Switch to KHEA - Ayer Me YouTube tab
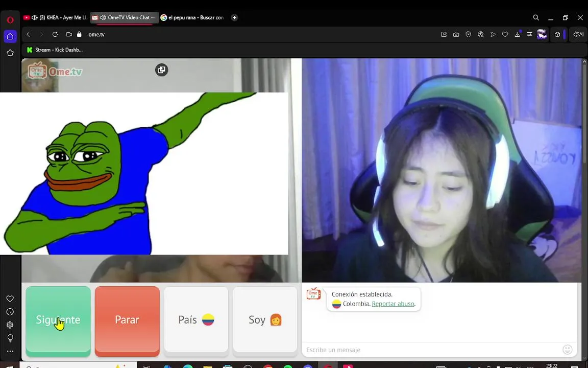 pyautogui.click(x=55, y=18)
